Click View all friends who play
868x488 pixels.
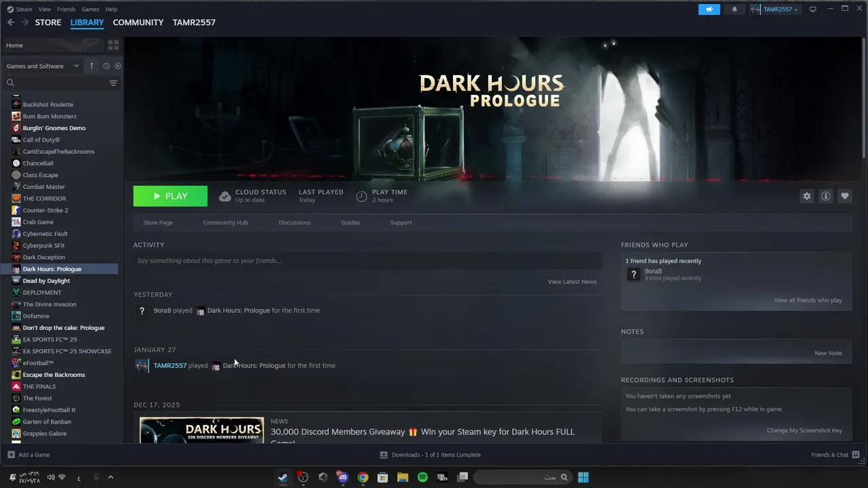point(808,300)
